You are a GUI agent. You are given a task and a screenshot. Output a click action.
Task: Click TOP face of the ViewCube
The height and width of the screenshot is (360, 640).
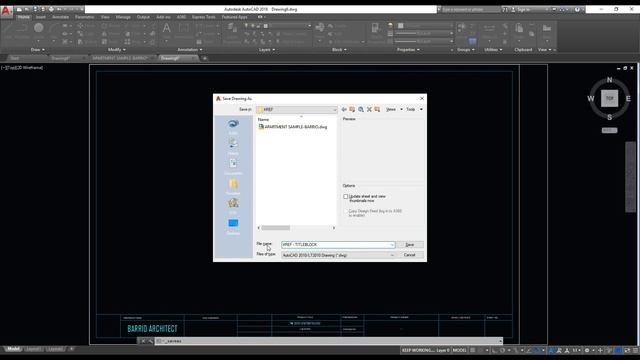[x=609, y=98]
